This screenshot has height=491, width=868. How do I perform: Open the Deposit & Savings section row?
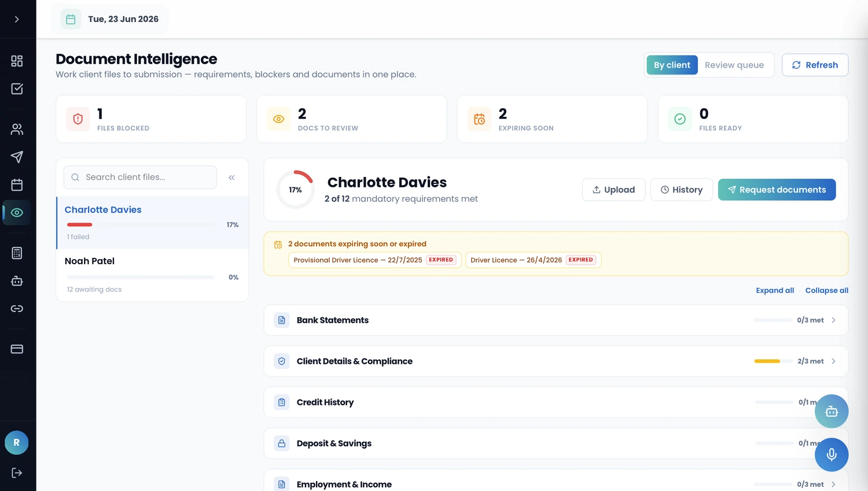556,444
